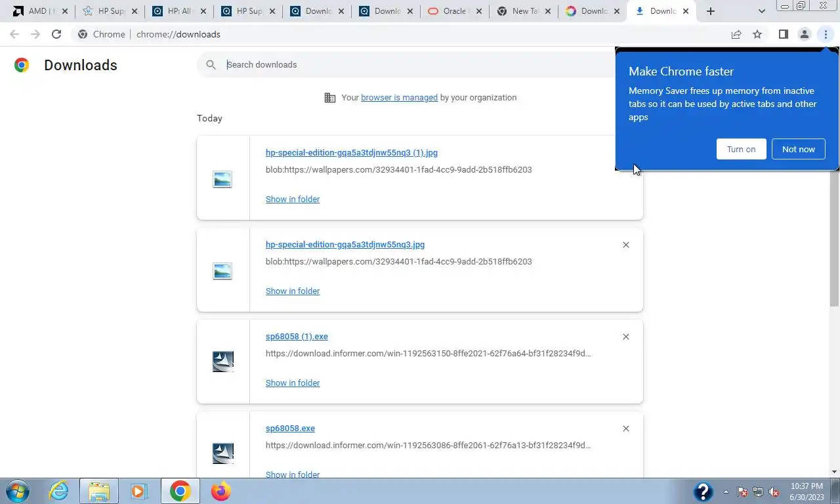
Task: Remove sp68058 (1).exe from list
Action: [625, 337]
